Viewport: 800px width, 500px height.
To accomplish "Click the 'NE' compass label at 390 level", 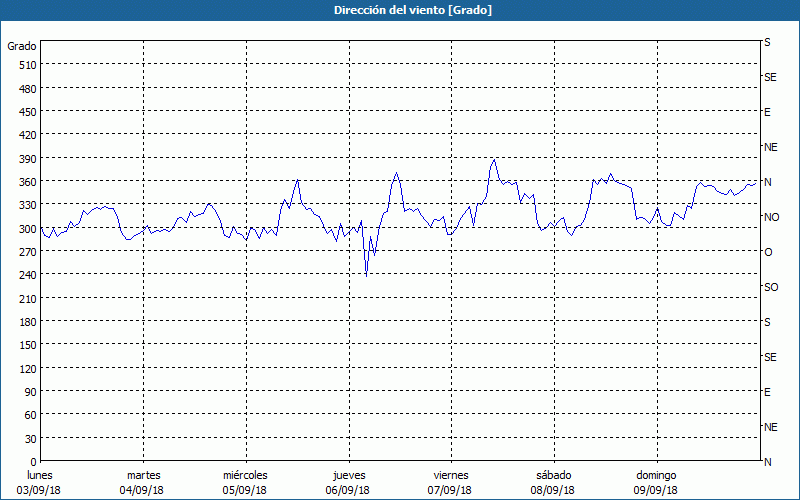I will pos(770,147).
